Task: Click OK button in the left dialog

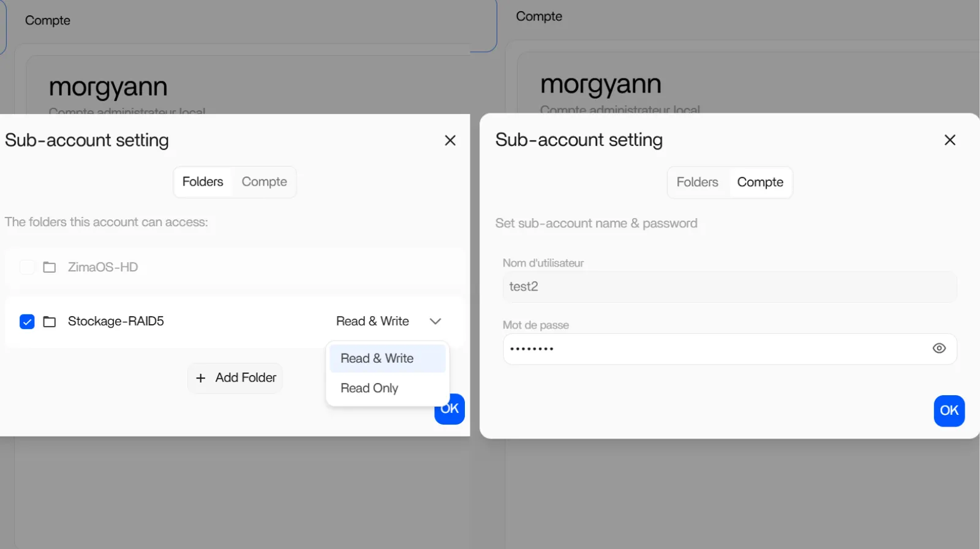Action: coord(454,414)
